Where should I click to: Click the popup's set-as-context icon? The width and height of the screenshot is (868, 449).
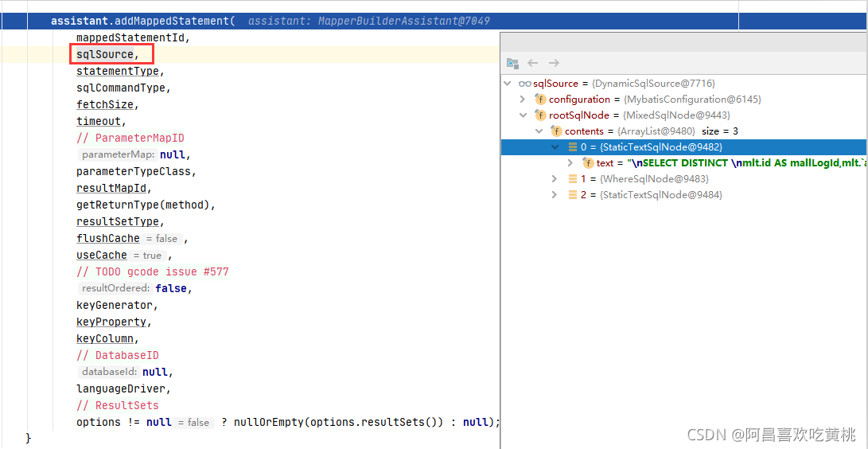tap(512, 63)
